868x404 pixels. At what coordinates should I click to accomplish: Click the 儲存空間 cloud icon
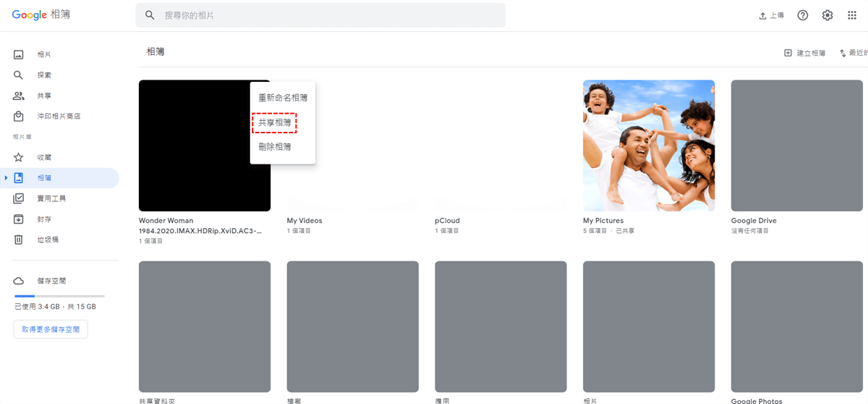coord(19,280)
